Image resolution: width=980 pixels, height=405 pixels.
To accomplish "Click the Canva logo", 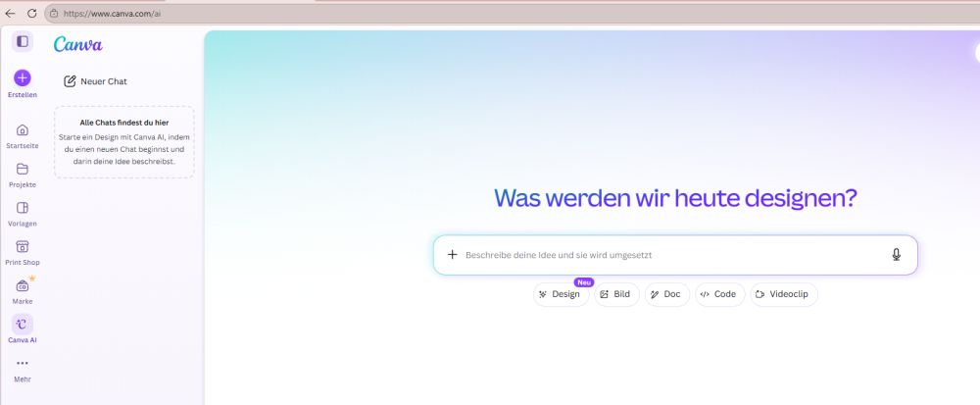I will pos(78,44).
